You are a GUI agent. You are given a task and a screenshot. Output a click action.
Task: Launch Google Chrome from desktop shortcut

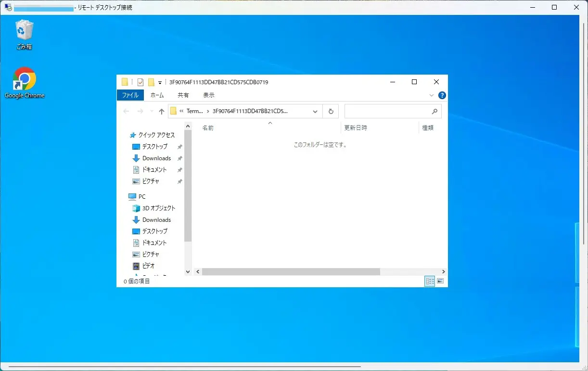(24, 82)
